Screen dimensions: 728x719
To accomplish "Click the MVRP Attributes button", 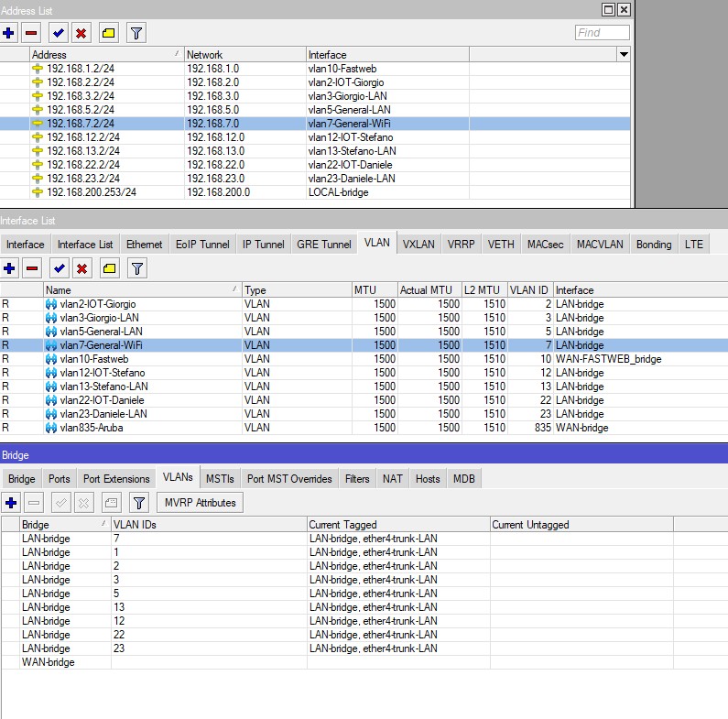I will pos(201,502).
